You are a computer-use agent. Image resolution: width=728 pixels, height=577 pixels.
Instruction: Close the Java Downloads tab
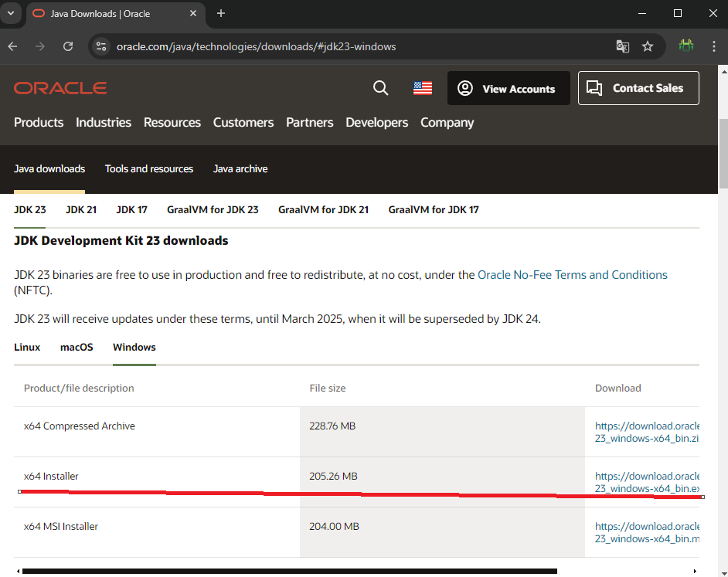click(x=193, y=13)
